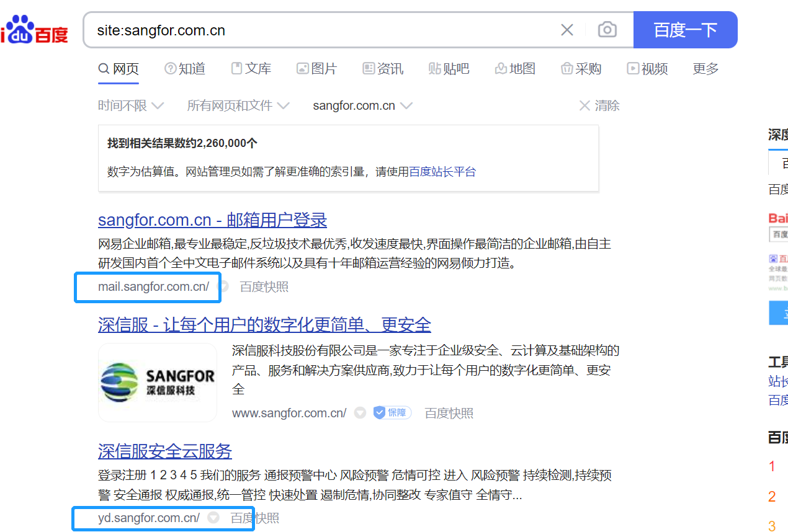788x532 pixels.
Task: Open result sangfor.com.cn - 邮箱用户登录
Action: point(212,220)
